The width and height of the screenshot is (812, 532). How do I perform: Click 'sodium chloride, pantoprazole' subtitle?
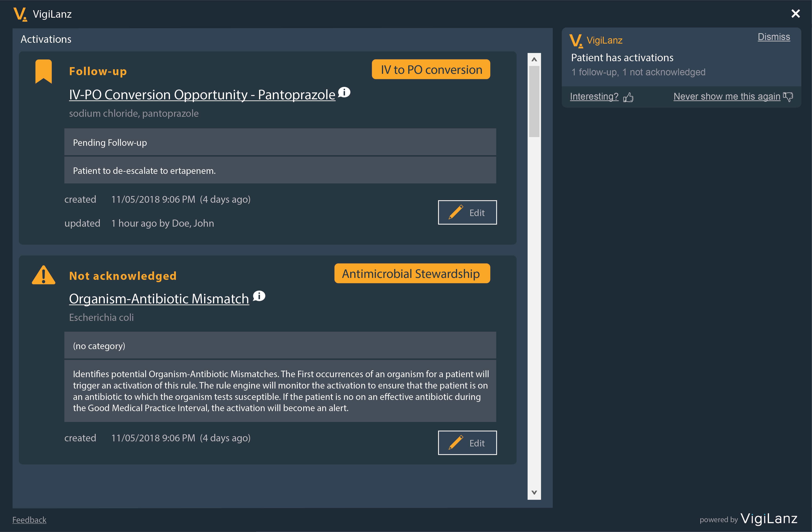pos(134,113)
